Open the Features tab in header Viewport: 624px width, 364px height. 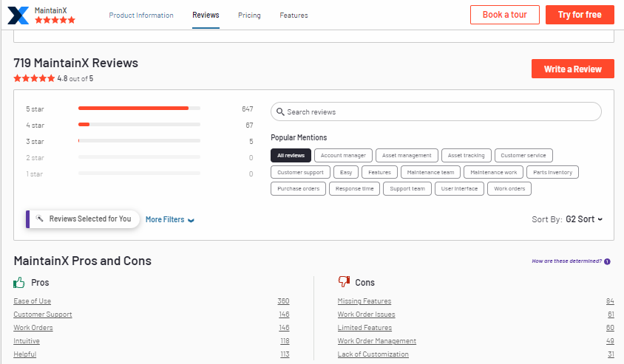click(x=294, y=15)
